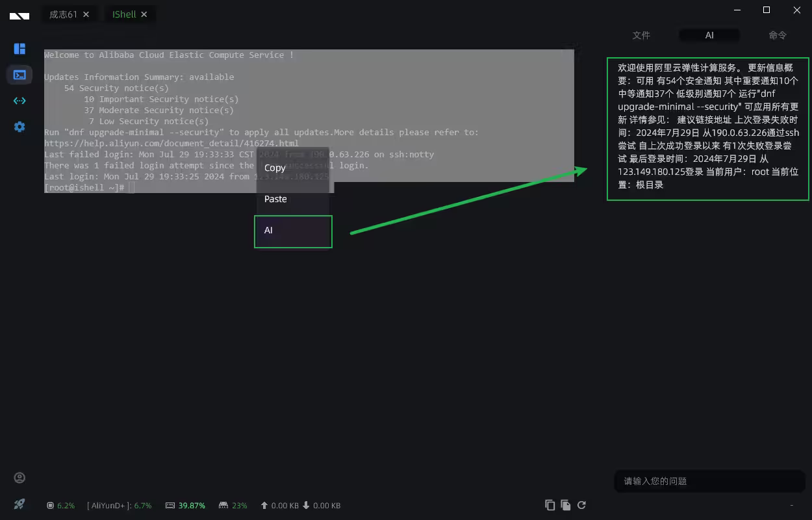Switch to the IShell tab

tap(124, 14)
